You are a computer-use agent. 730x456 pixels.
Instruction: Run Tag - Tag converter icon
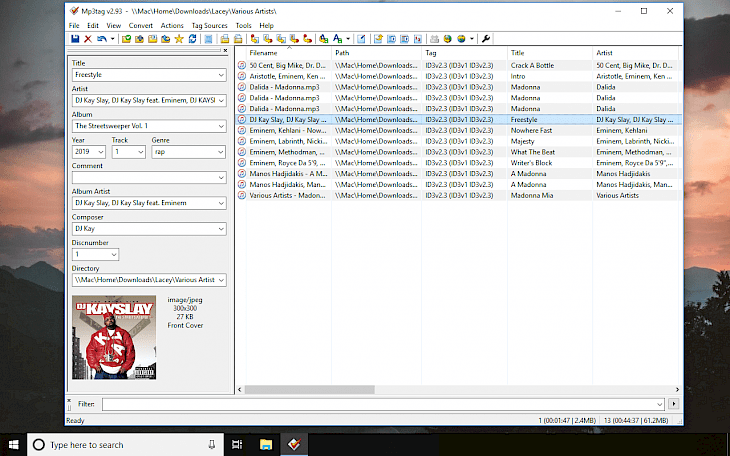point(307,39)
